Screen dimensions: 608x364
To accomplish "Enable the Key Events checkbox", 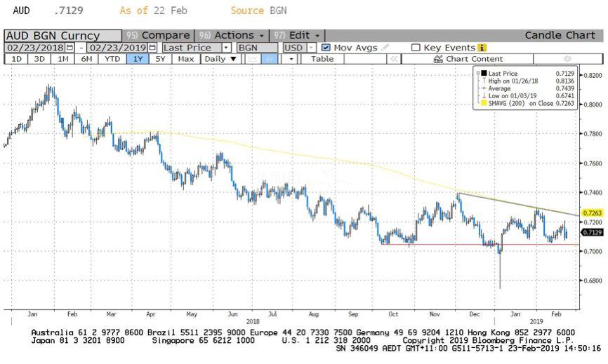I will point(416,48).
